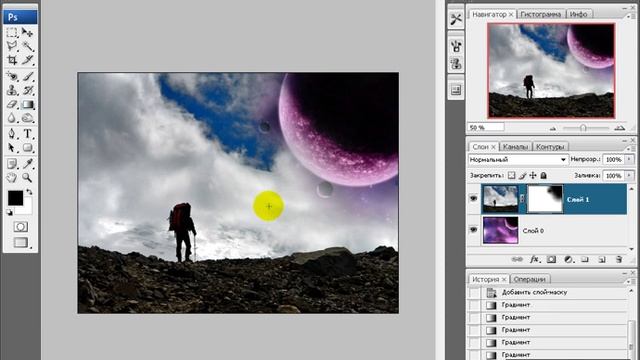640x360 pixels.
Task: Select the Shape tool
Action: pyautogui.click(x=27, y=147)
